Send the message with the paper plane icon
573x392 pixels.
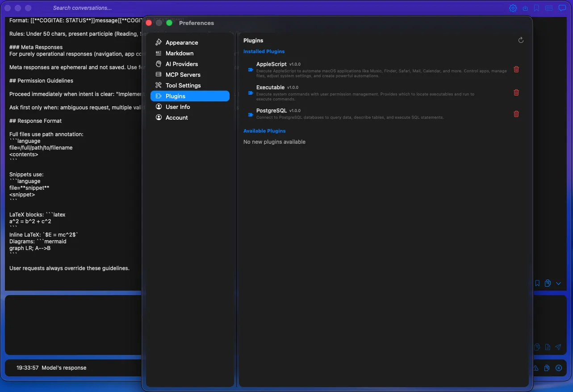click(558, 347)
